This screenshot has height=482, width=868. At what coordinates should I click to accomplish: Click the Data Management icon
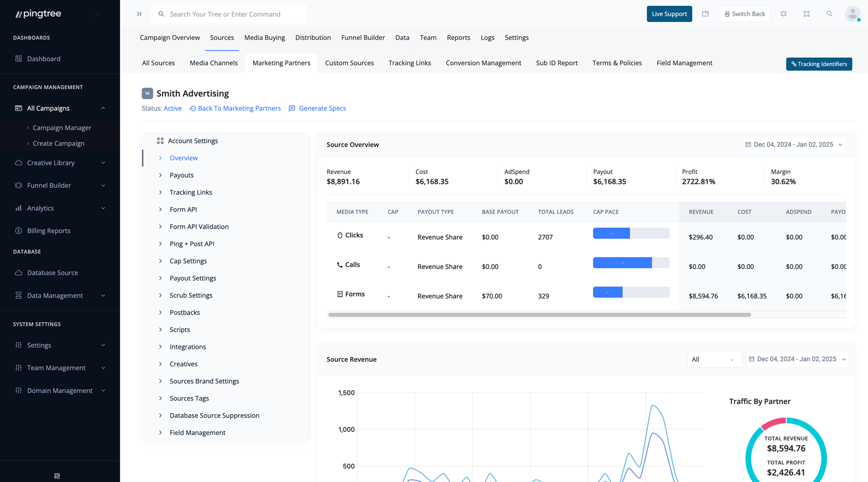pos(18,295)
